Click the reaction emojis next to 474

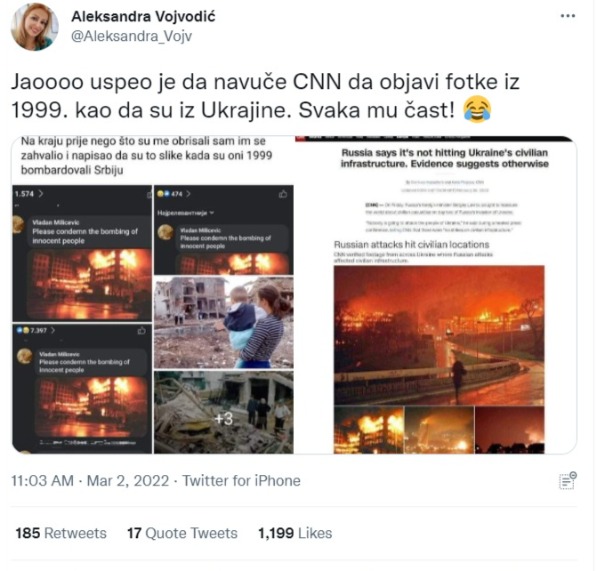tap(163, 194)
